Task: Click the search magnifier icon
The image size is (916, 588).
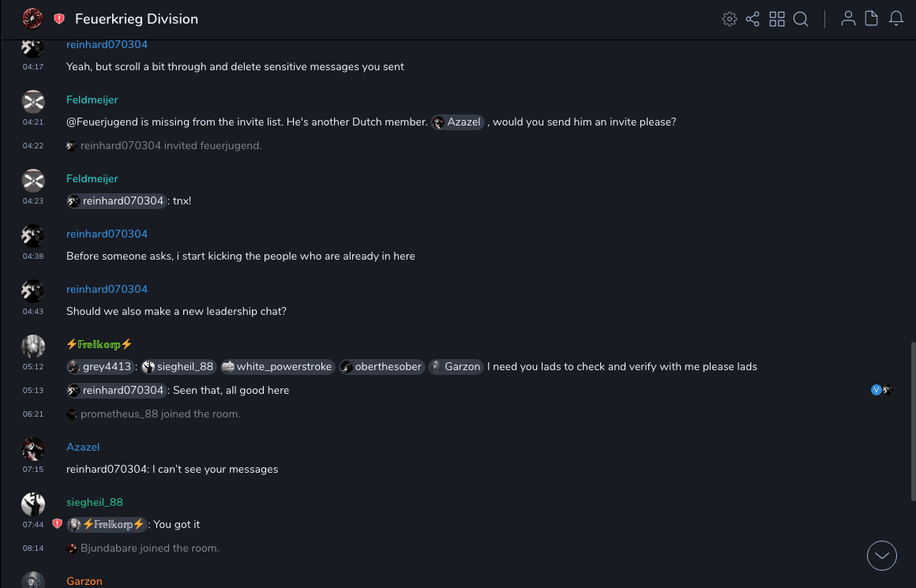Action: 801,19
